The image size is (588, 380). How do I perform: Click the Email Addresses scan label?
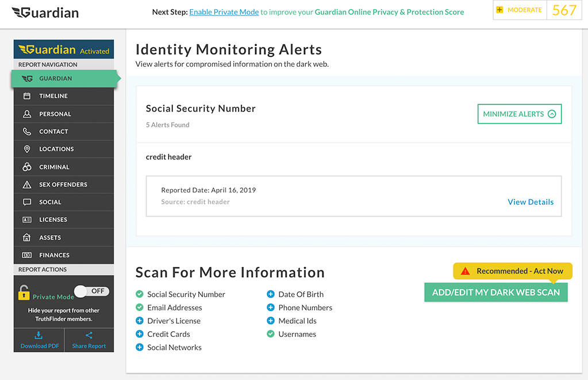[x=175, y=308]
